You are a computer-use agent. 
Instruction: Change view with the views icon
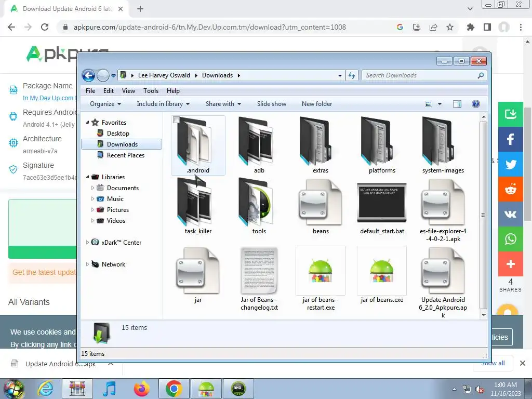[x=429, y=104]
